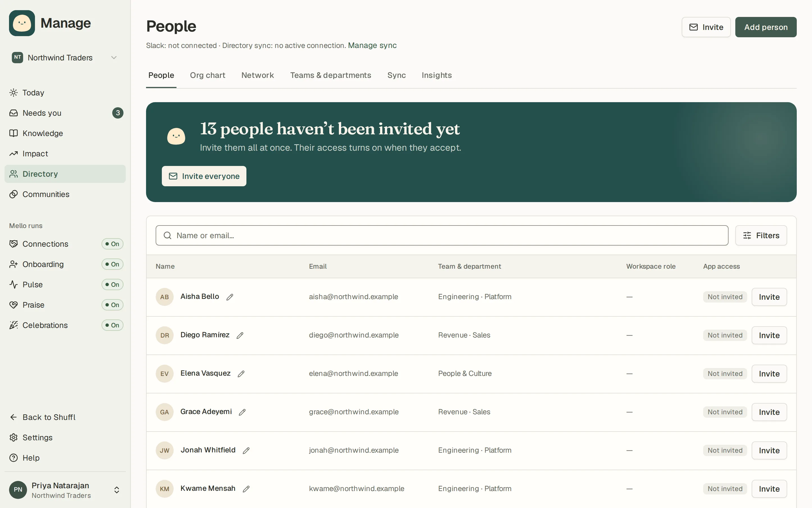The width and height of the screenshot is (812, 508).
Task: Open the Insights tab
Action: tap(436, 75)
